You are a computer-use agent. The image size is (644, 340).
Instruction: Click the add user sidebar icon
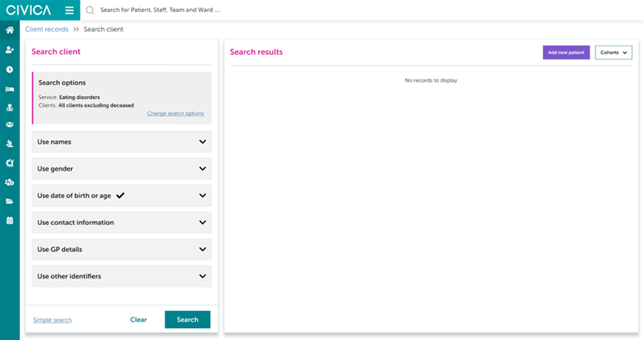pyautogui.click(x=9, y=50)
